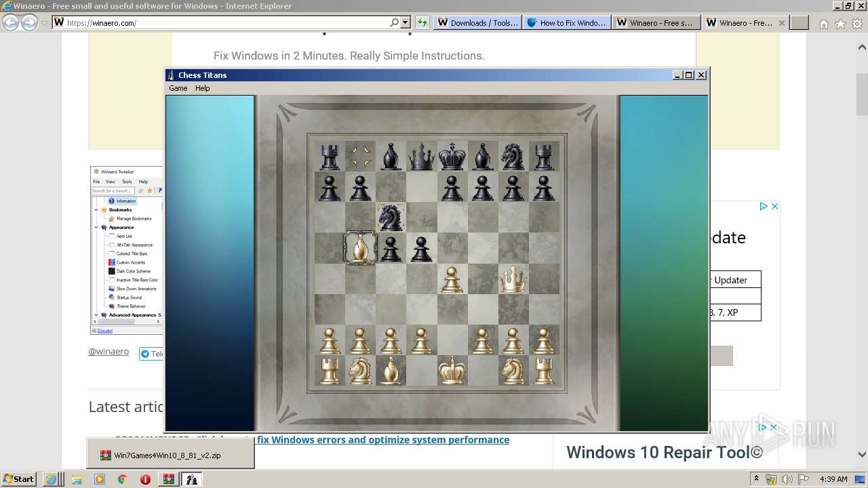Open 'fix Windows errors and optimize system performance' link
The width and height of the screenshot is (868, 488).
tap(383, 440)
